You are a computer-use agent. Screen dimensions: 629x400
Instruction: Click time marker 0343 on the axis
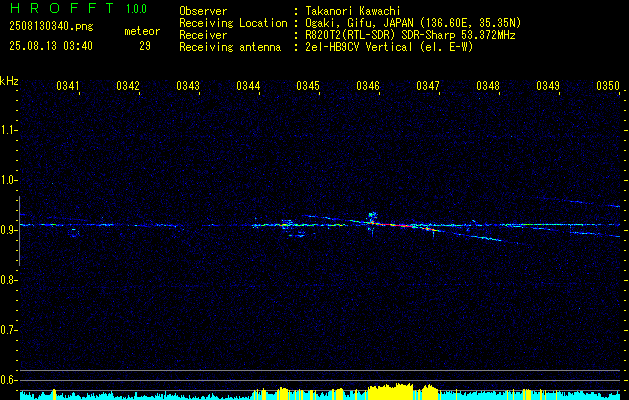[x=188, y=86]
